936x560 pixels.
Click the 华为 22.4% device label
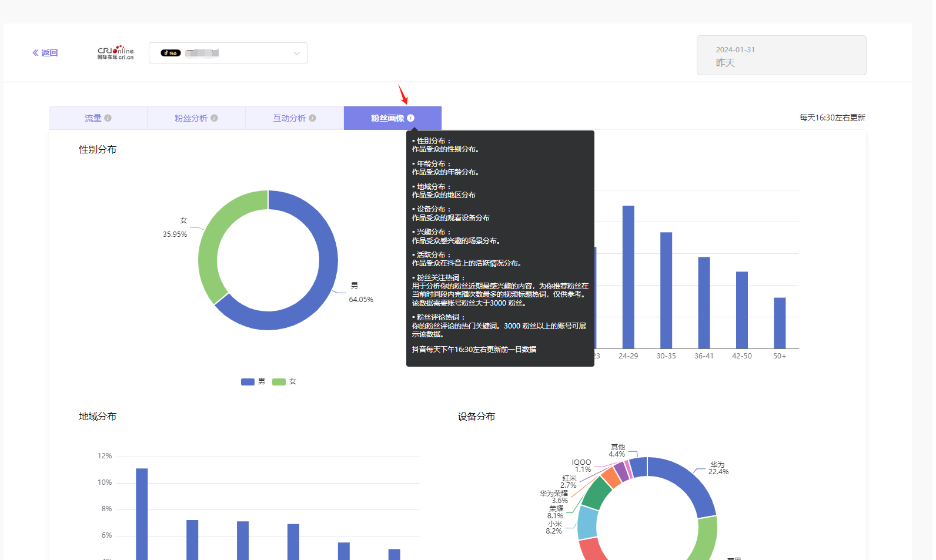718,468
